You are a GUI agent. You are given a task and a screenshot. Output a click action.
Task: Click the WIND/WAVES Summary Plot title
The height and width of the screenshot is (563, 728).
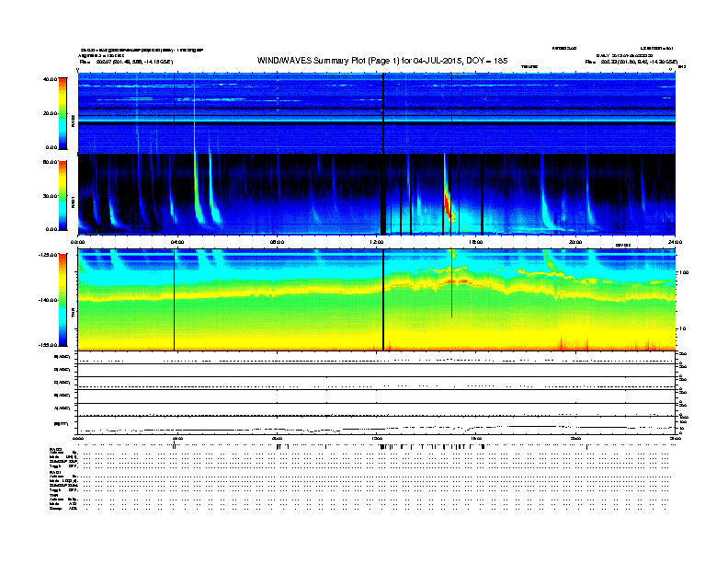coord(382,61)
